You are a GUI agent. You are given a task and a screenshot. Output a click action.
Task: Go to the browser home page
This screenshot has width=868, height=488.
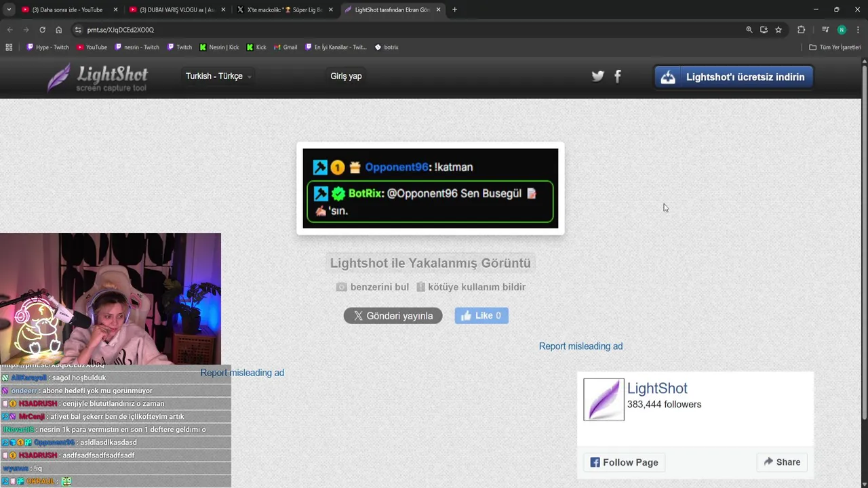(x=59, y=30)
